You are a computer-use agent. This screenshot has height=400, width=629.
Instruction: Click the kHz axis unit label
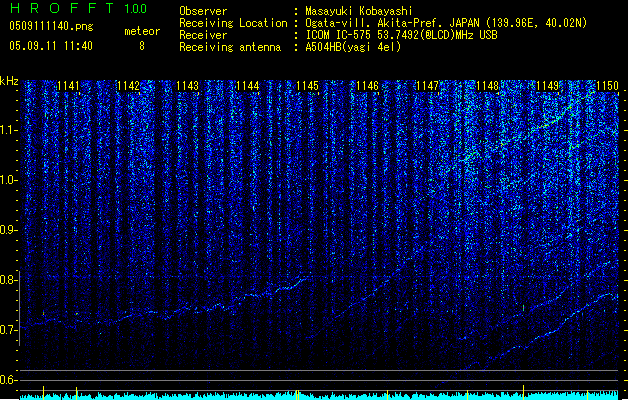(9, 81)
